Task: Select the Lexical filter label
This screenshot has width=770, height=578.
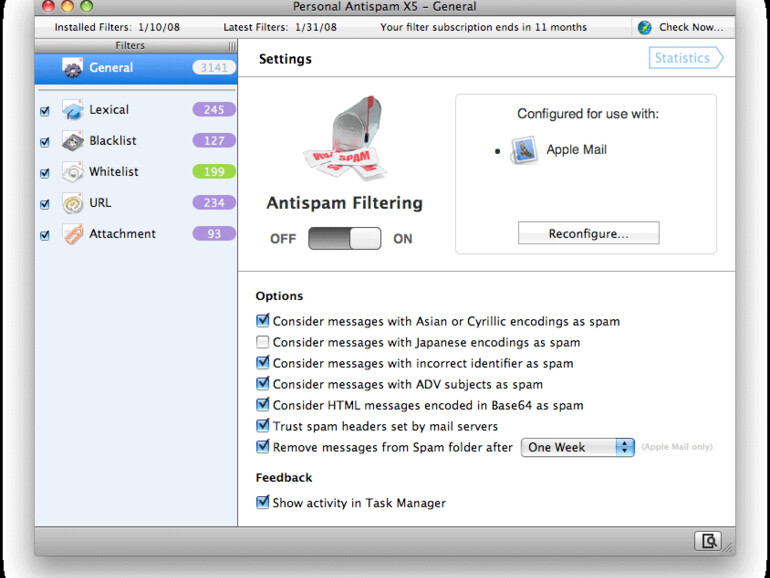Action: 109,110
